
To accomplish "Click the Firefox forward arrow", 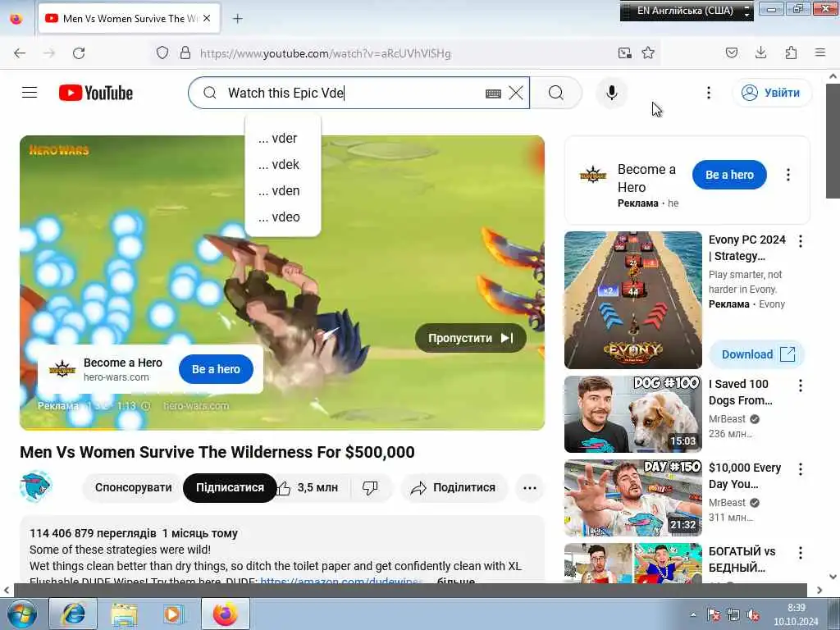I will point(49,53).
